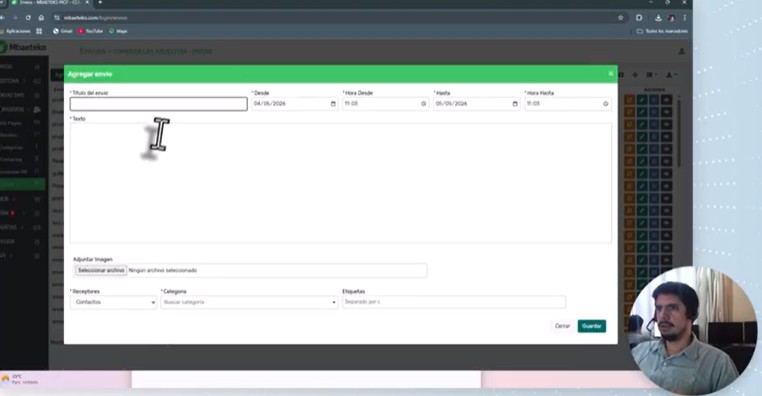Open the Desde date field
762x396 pixels.
click(294, 103)
